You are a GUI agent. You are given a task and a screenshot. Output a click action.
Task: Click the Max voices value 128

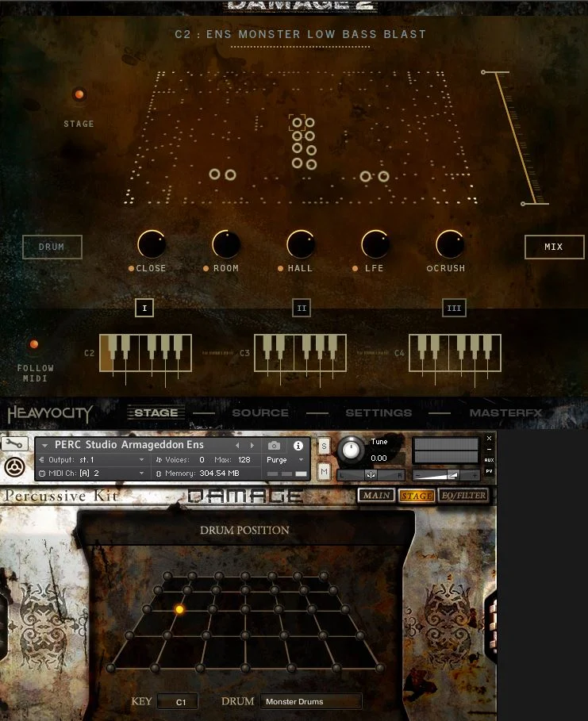244,460
